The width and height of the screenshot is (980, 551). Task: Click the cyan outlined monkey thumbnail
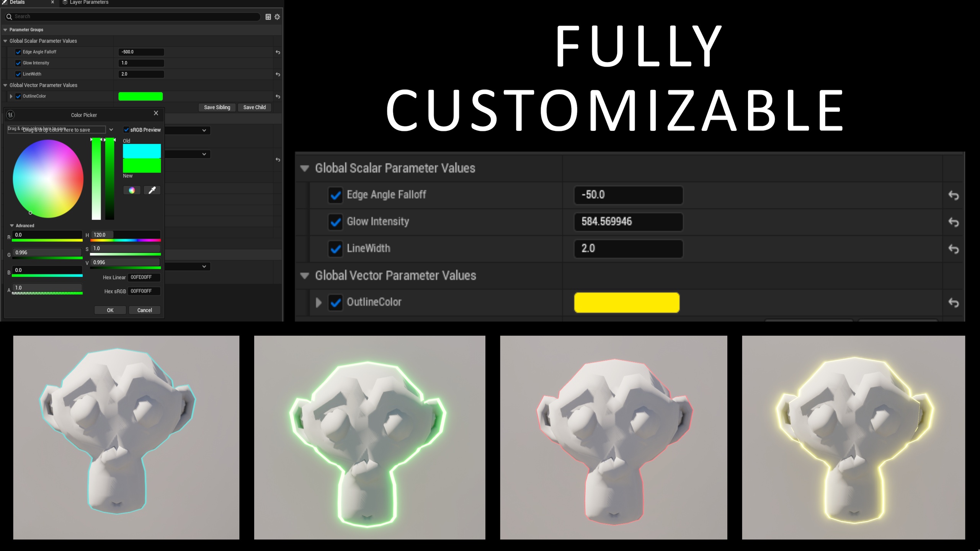(126, 438)
